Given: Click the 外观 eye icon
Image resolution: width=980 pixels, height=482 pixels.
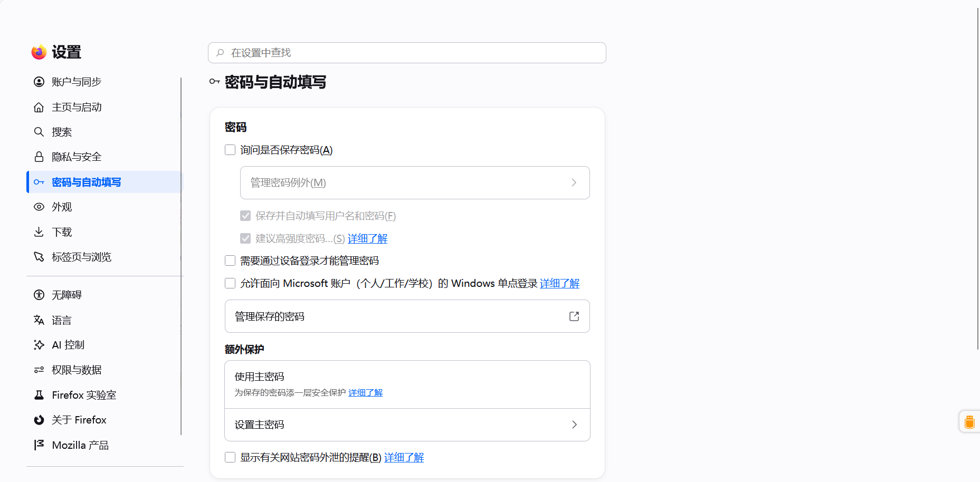Looking at the screenshot, I should (39, 207).
